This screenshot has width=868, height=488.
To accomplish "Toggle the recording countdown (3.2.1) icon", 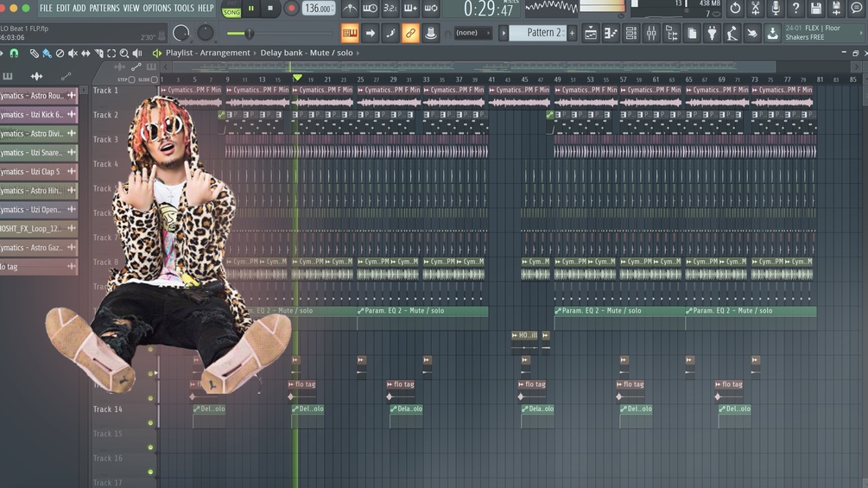I will point(390,9).
